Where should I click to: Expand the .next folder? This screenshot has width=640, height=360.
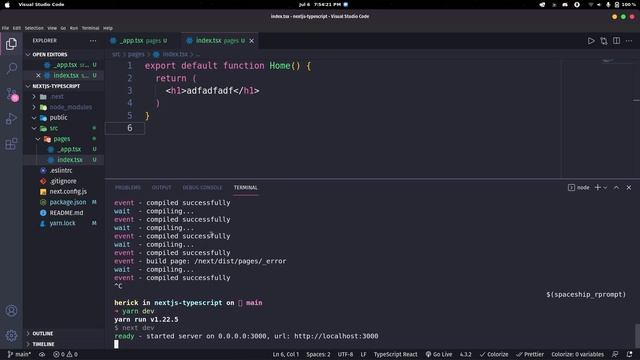[x=57, y=97]
